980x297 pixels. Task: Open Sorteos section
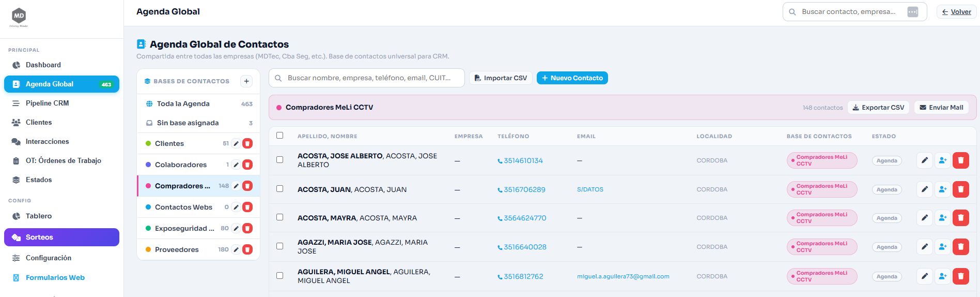tap(61, 237)
